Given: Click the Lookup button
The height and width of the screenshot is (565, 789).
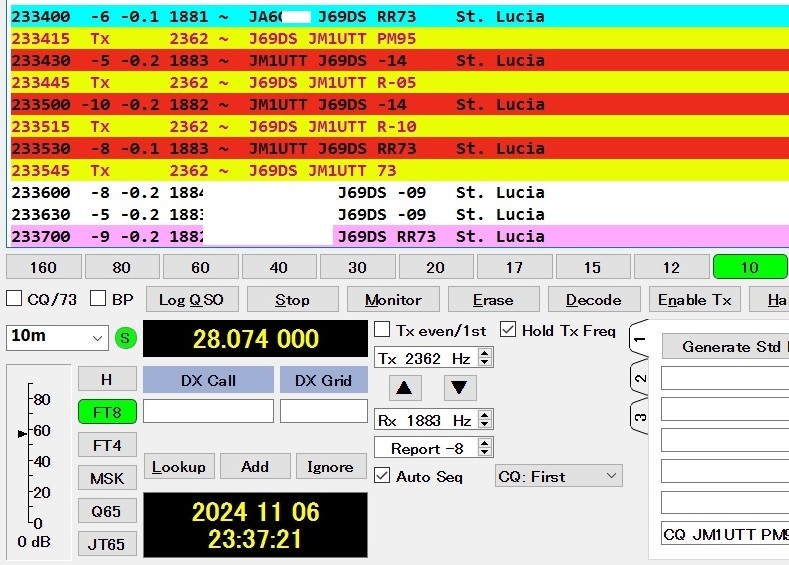Looking at the screenshot, I should click(179, 466).
